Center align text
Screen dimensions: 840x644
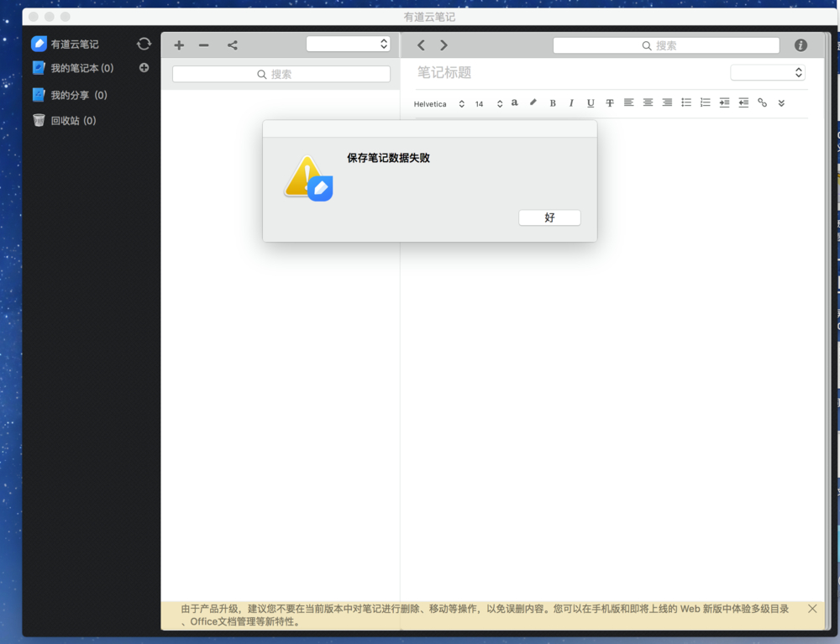(648, 102)
